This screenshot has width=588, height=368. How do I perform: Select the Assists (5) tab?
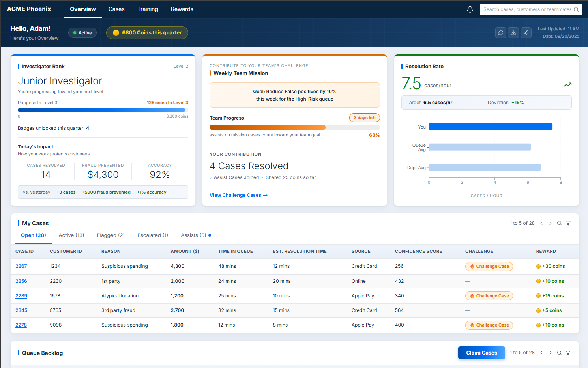pyautogui.click(x=193, y=235)
